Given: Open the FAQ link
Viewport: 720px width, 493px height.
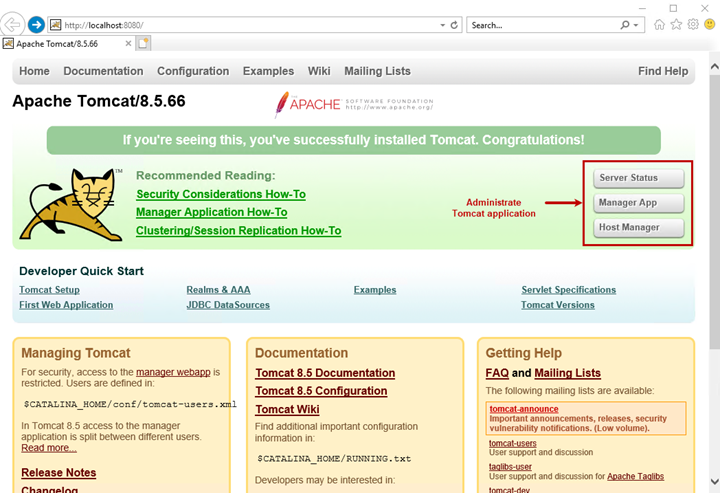Looking at the screenshot, I should (x=497, y=373).
